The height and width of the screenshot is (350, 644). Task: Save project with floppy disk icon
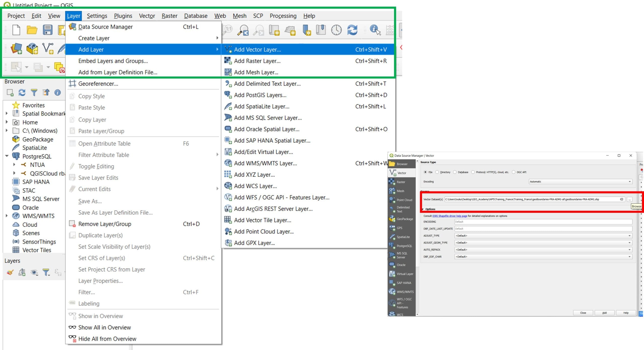[48, 30]
